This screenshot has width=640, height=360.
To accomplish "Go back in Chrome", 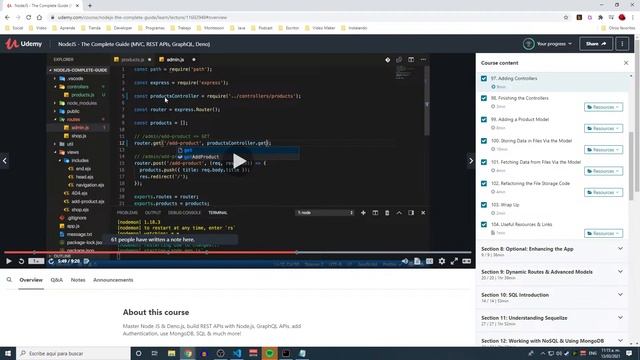I will pyautogui.click(x=7, y=18).
